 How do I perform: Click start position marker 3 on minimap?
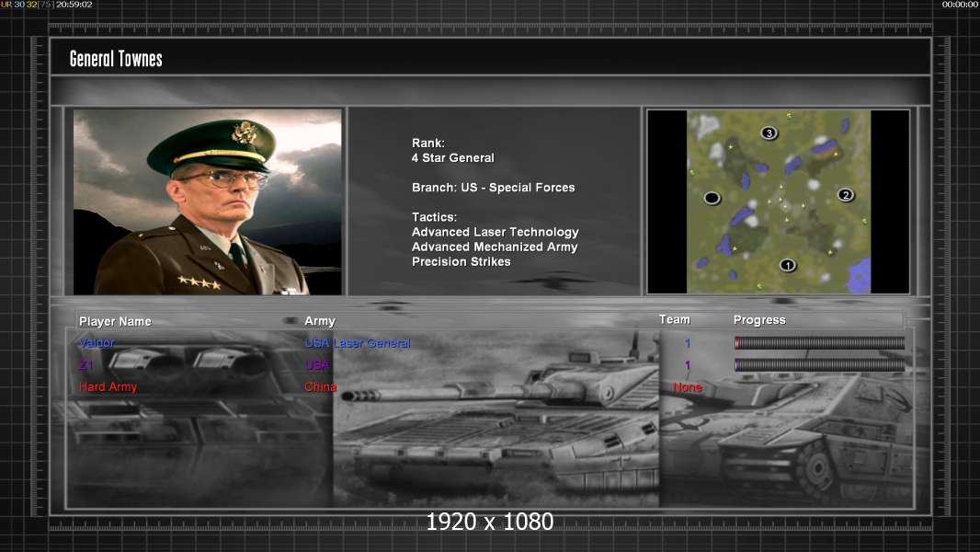[769, 133]
